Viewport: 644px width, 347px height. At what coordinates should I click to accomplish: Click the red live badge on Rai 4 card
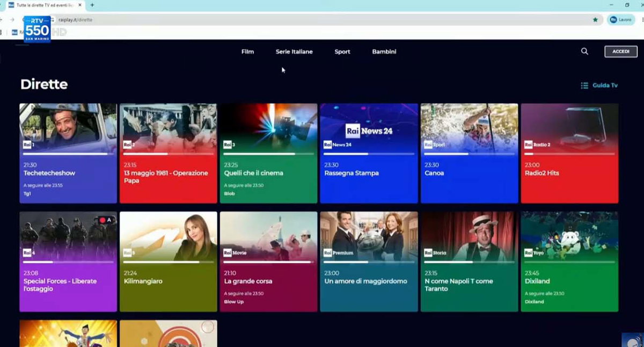(x=106, y=220)
